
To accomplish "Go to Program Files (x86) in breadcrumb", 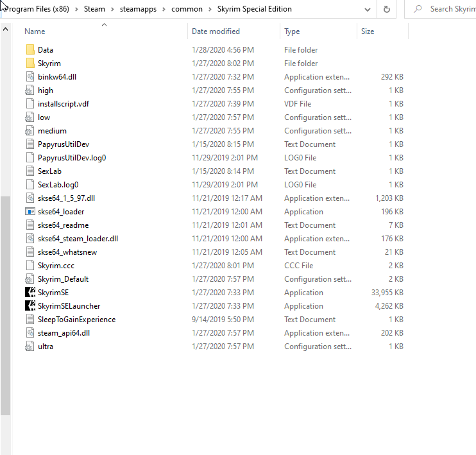I will [x=37, y=9].
